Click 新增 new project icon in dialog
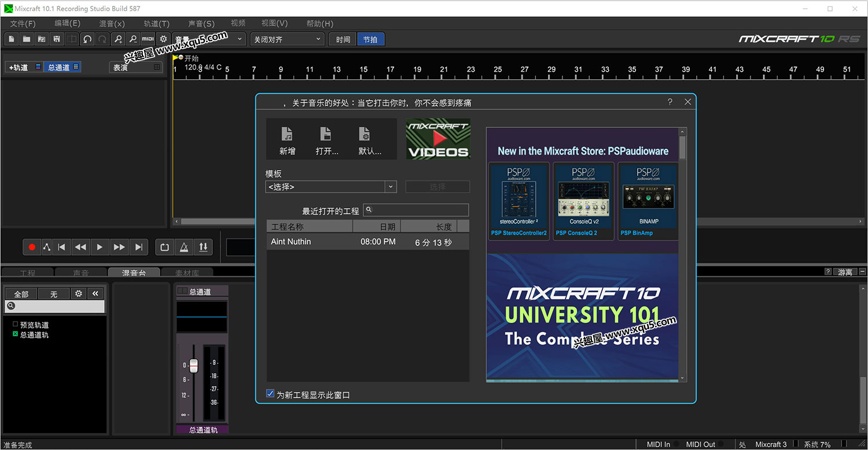Image resolution: width=868 pixels, height=450 pixels. click(x=287, y=141)
